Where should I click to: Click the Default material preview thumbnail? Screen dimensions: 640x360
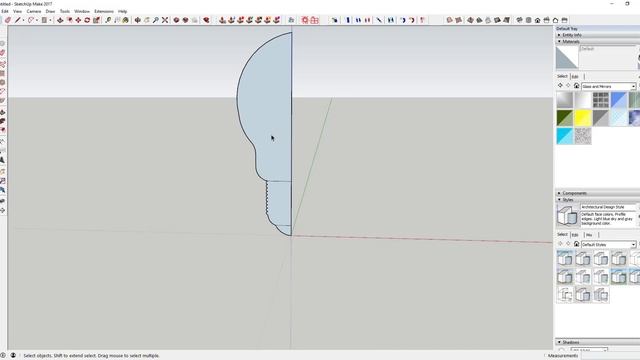pos(567,57)
